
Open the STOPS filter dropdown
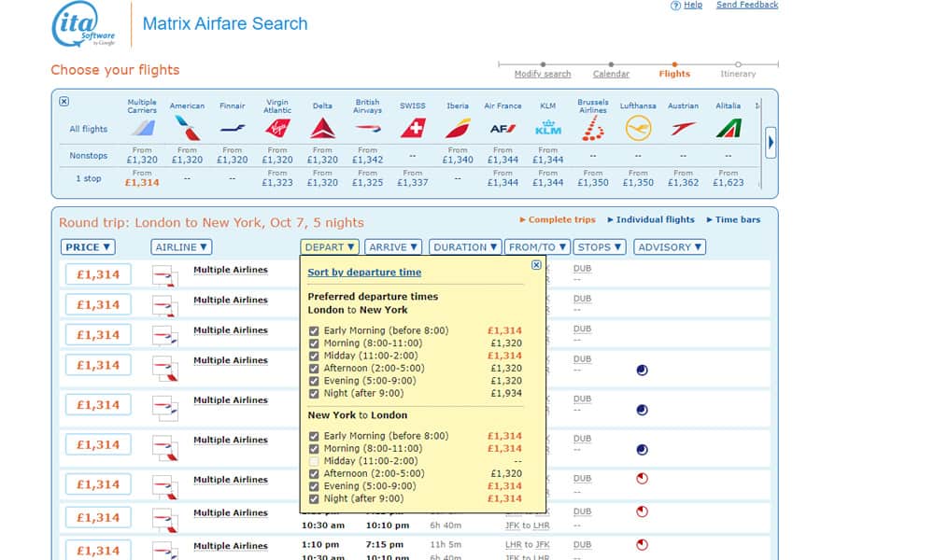point(600,247)
